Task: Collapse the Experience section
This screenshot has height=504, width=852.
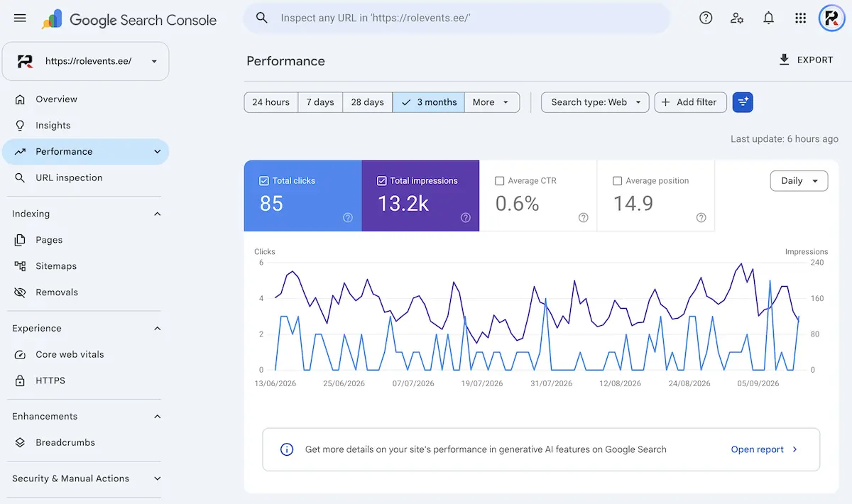Action: pyautogui.click(x=158, y=329)
